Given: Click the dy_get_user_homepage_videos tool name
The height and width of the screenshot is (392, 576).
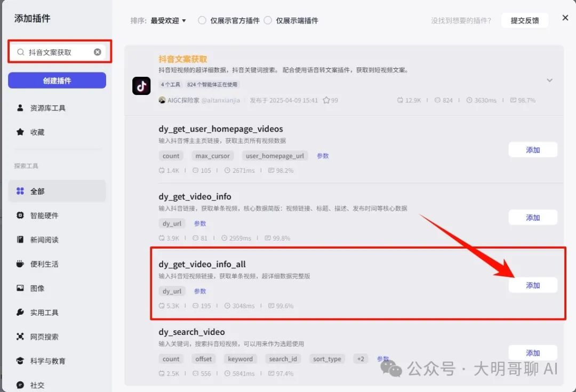Looking at the screenshot, I should click(221, 129).
